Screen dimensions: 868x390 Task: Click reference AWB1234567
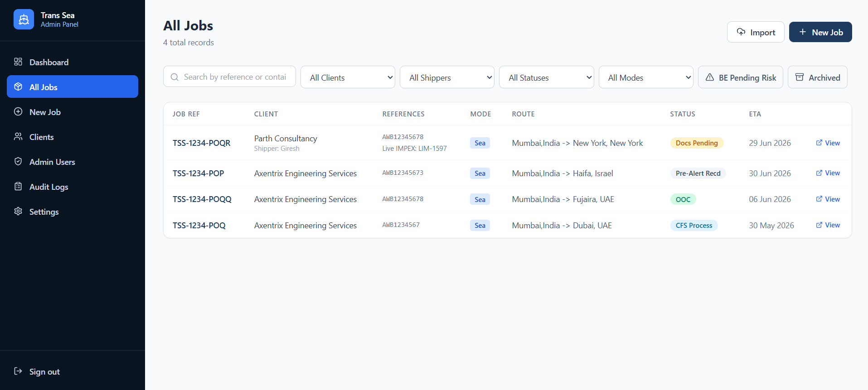point(401,225)
